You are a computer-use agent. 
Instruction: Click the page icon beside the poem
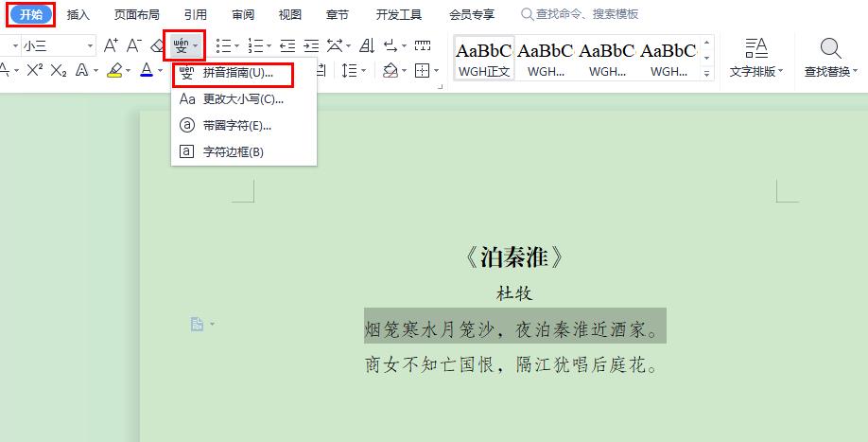coord(197,324)
